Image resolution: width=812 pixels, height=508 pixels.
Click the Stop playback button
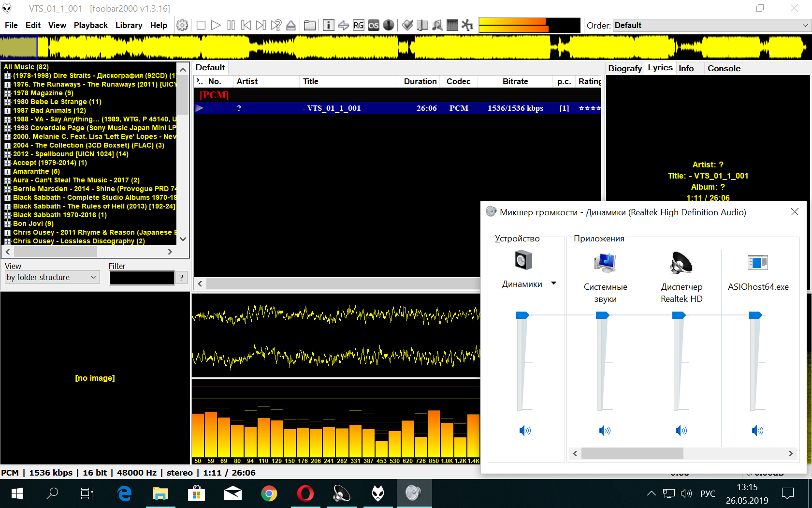[201, 25]
